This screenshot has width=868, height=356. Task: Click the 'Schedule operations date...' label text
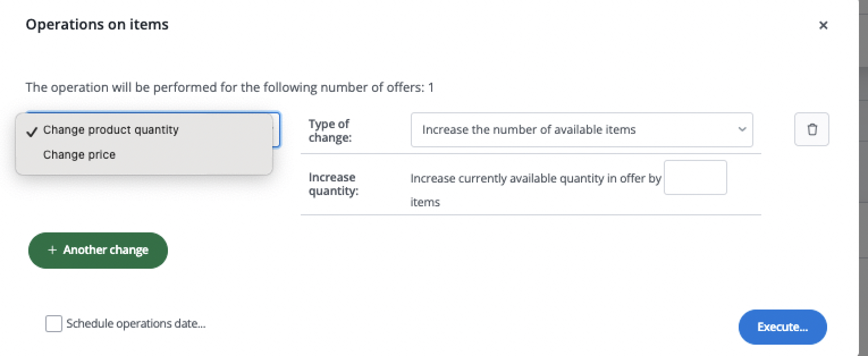(x=136, y=324)
